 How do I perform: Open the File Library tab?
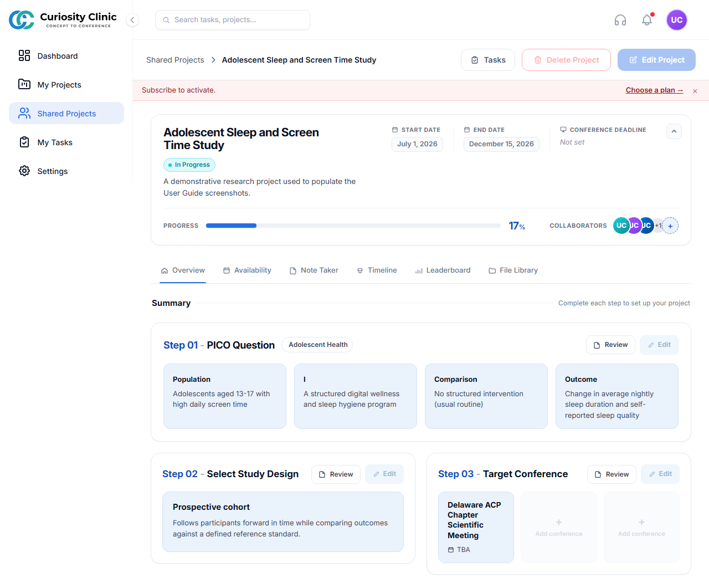(x=513, y=270)
